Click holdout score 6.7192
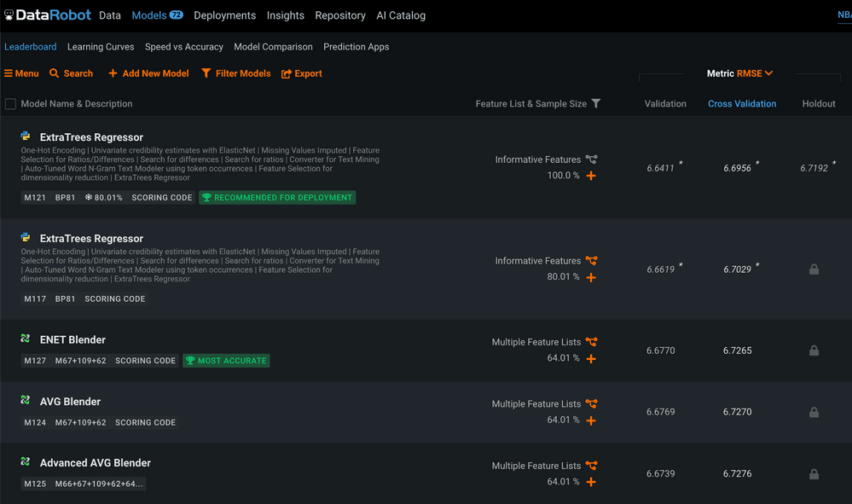Screen dimensions: 852x504 click(814, 168)
